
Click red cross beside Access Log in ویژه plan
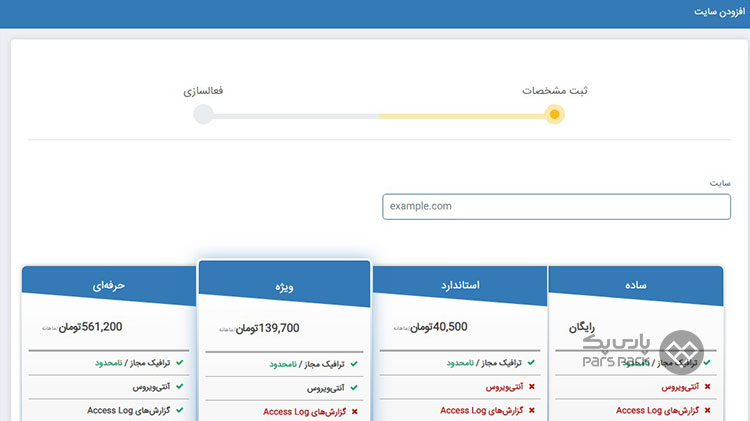[x=354, y=412]
